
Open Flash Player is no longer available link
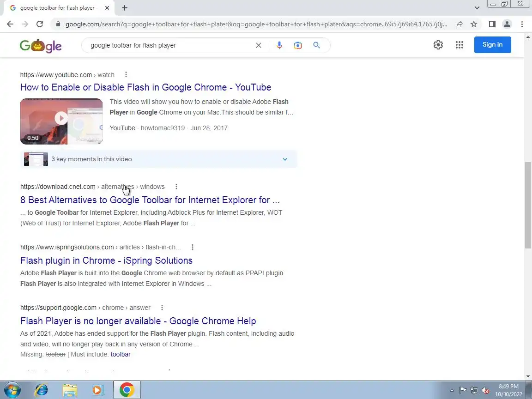pyautogui.click(x=138, y=320)
